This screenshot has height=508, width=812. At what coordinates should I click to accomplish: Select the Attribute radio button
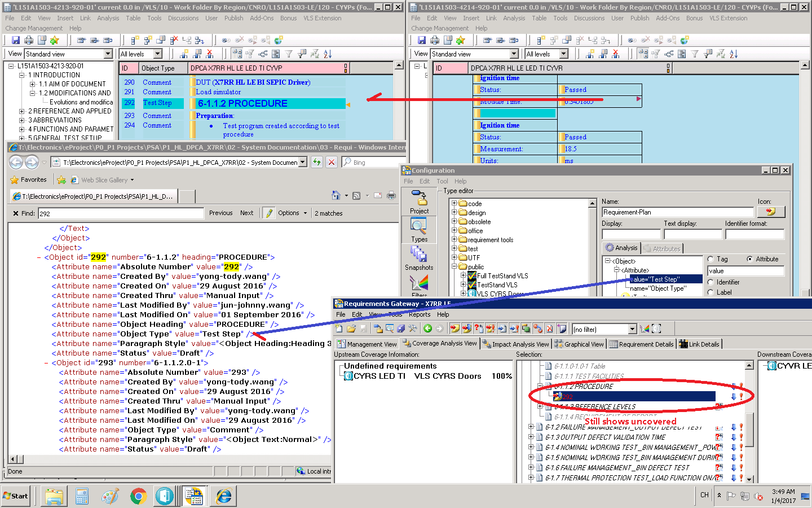tap(750, 259)
